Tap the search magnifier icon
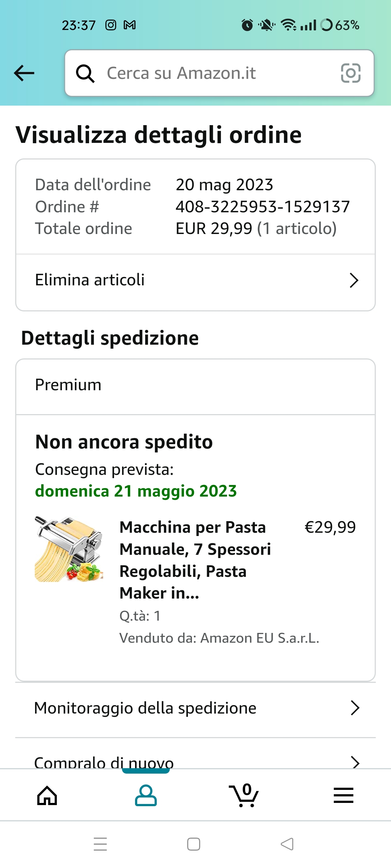This screenshot has width=391, height=868. point(85,73)
